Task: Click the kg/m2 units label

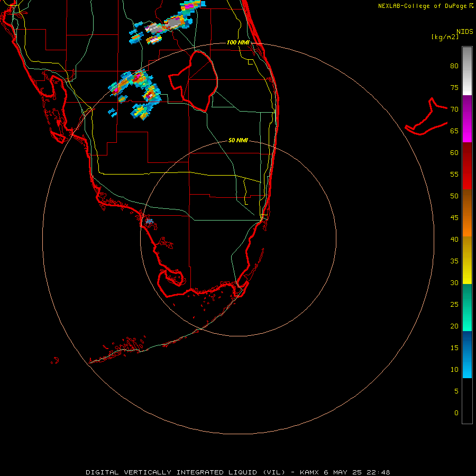Action: coord(445,37)
